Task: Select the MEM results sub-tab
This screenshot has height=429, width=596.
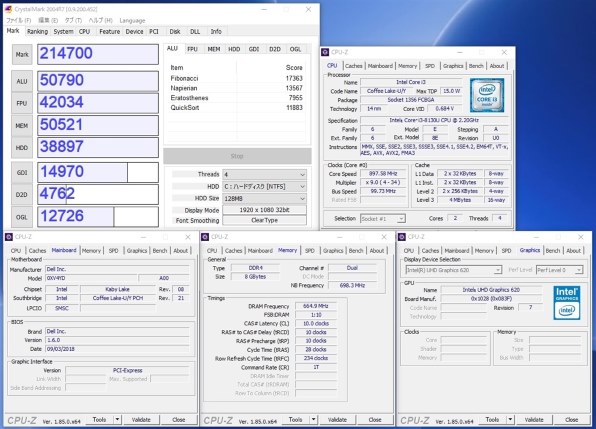Action: click(214, 49)
